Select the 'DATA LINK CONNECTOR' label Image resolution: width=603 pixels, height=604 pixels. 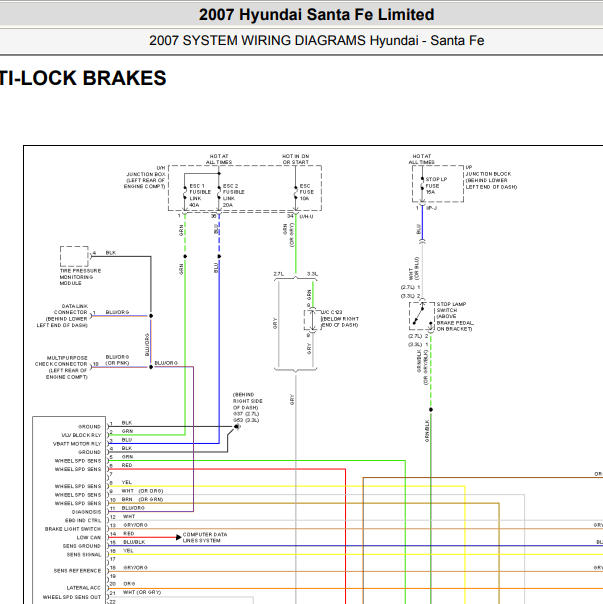[x=71, y=309]
